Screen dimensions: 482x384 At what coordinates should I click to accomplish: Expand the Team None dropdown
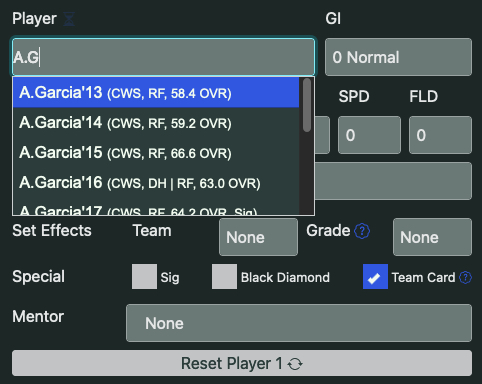point(258,237)
